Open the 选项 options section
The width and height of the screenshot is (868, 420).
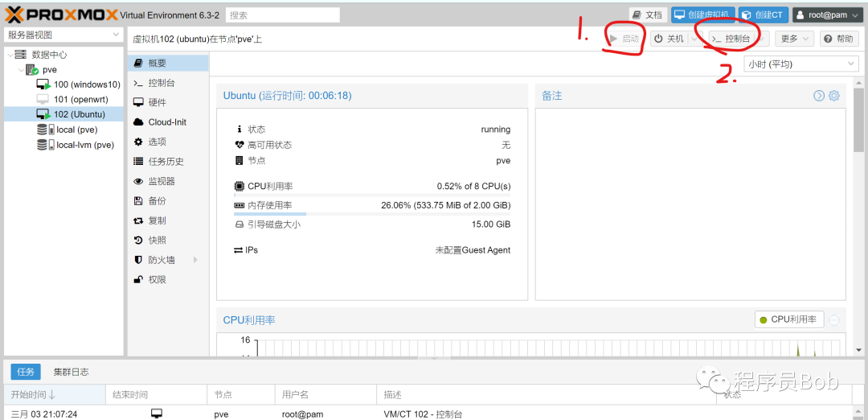click(168, 142)
